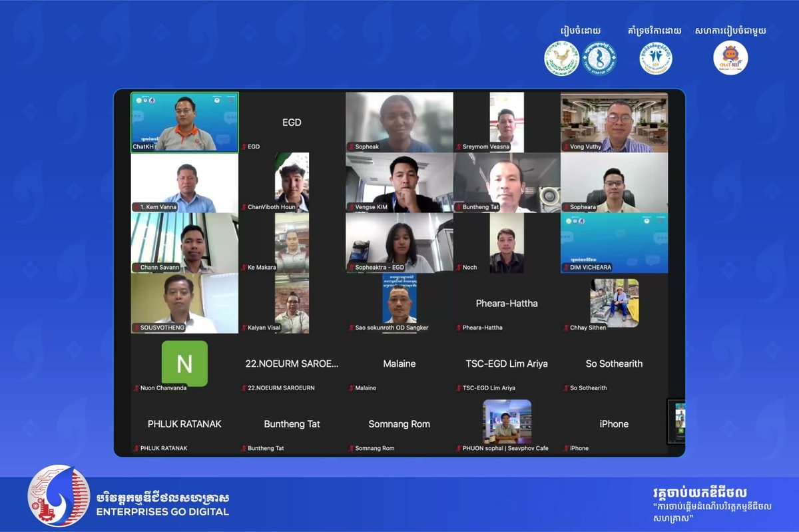Click the muted mic icon beside SOUSVOTHENG

136,328
